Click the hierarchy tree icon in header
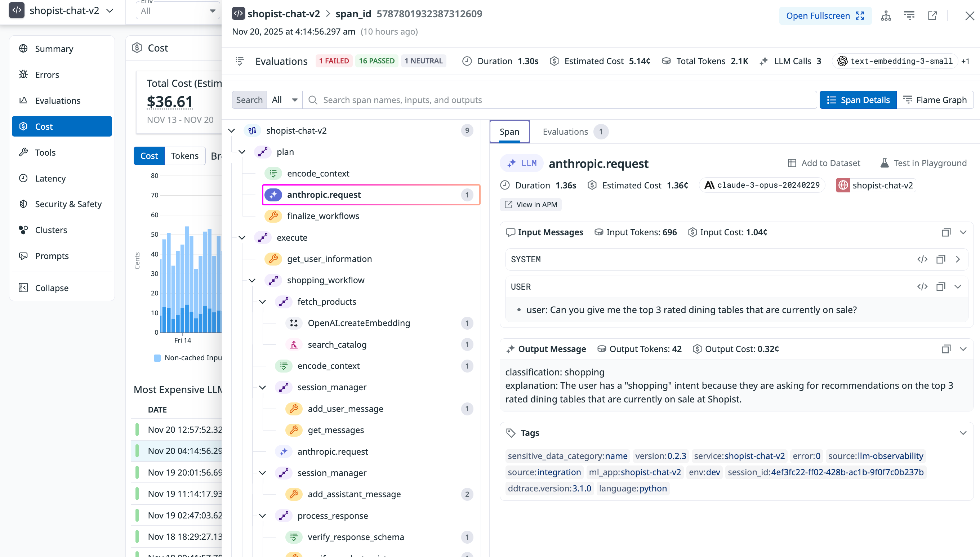Image resolution: width=980 pixels, height=557 pixels. pyautogui.click(x=886, y=16)
